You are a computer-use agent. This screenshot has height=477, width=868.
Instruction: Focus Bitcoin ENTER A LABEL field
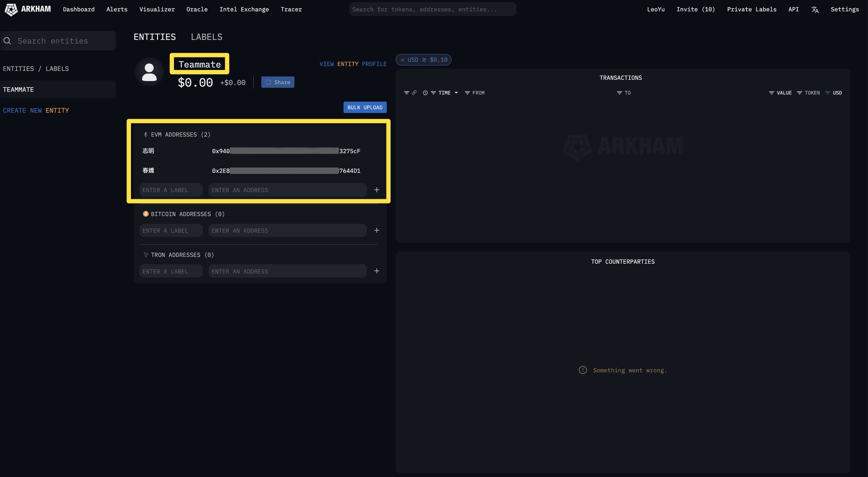(x=171, y=230)
